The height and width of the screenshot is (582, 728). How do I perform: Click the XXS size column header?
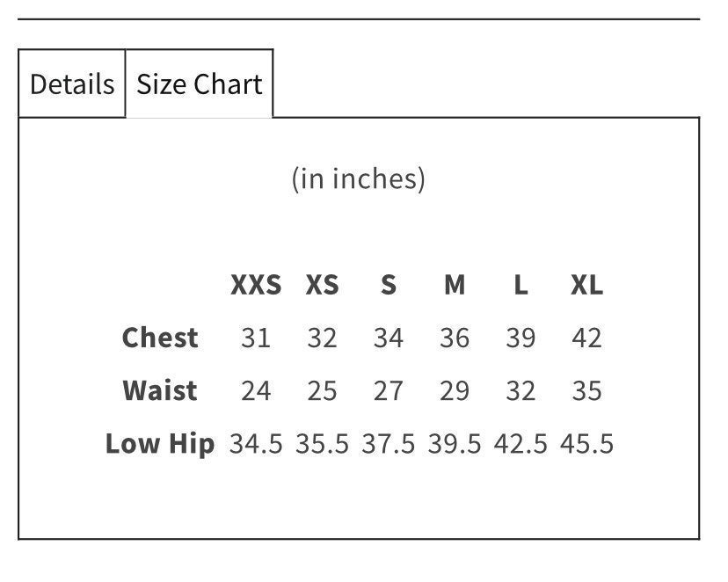coord(256,285)
